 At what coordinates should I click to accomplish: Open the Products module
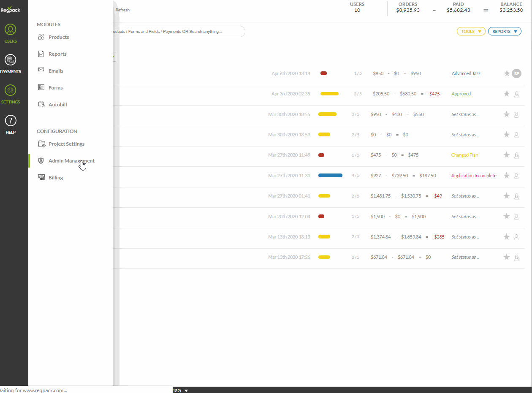click(x=58, y=37)
